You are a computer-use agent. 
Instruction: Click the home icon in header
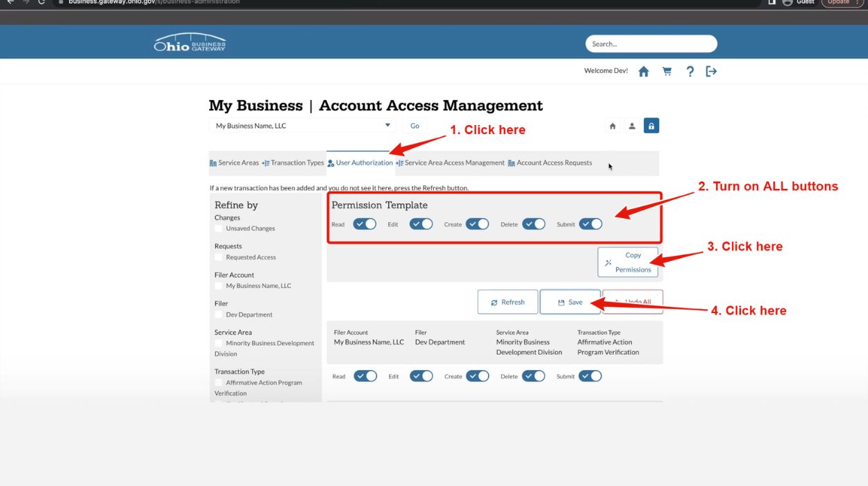tap(644, 72)
